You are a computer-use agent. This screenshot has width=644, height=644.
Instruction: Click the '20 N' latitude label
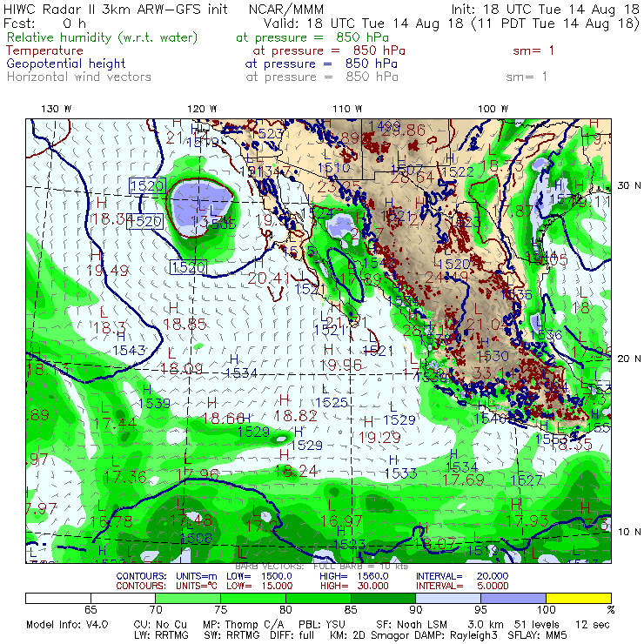[x=629, y=359]
